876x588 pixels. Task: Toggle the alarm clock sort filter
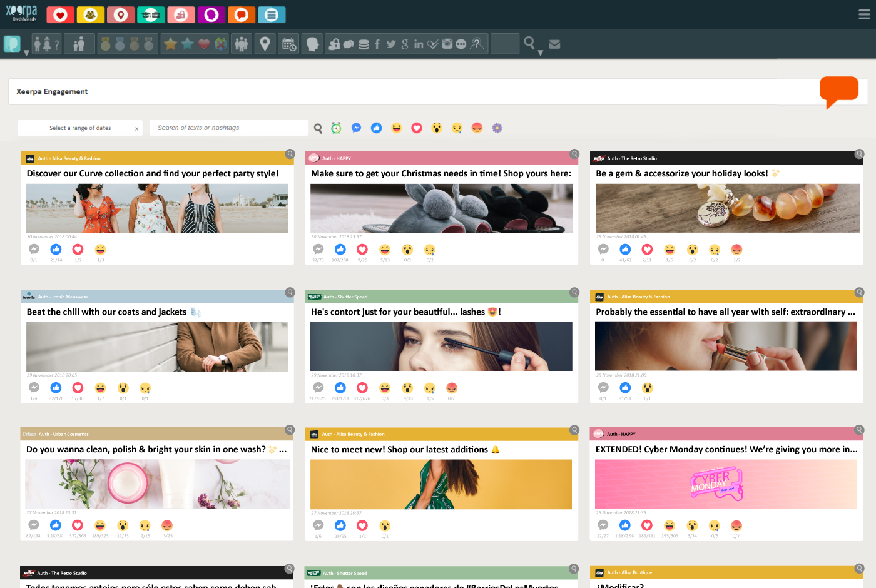[x=336, y=128]
